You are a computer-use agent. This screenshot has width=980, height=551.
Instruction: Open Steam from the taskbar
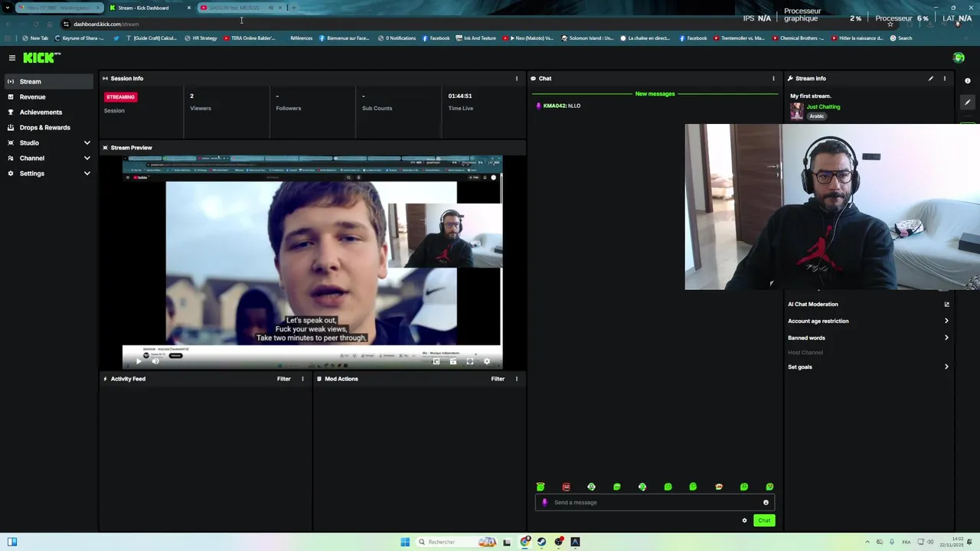[x=541, y=542]
